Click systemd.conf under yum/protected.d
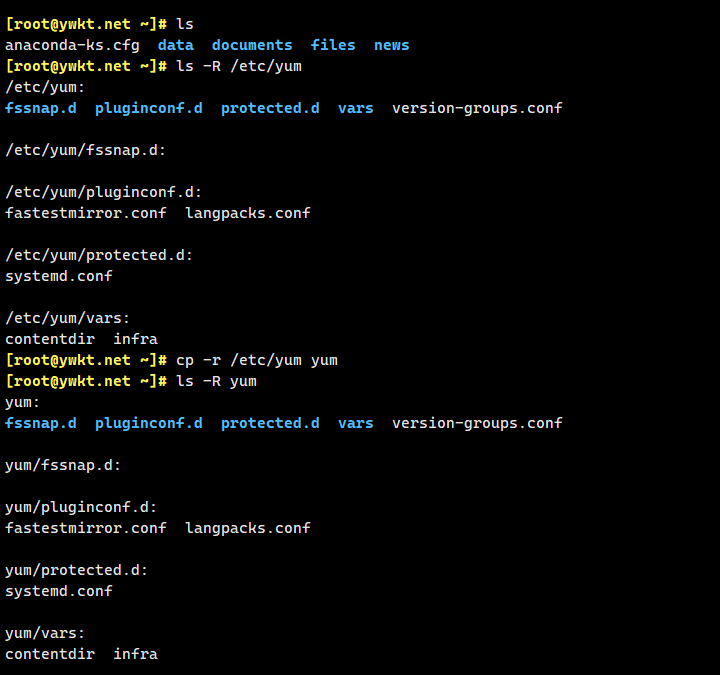720x675 pixels. [58, 591]
